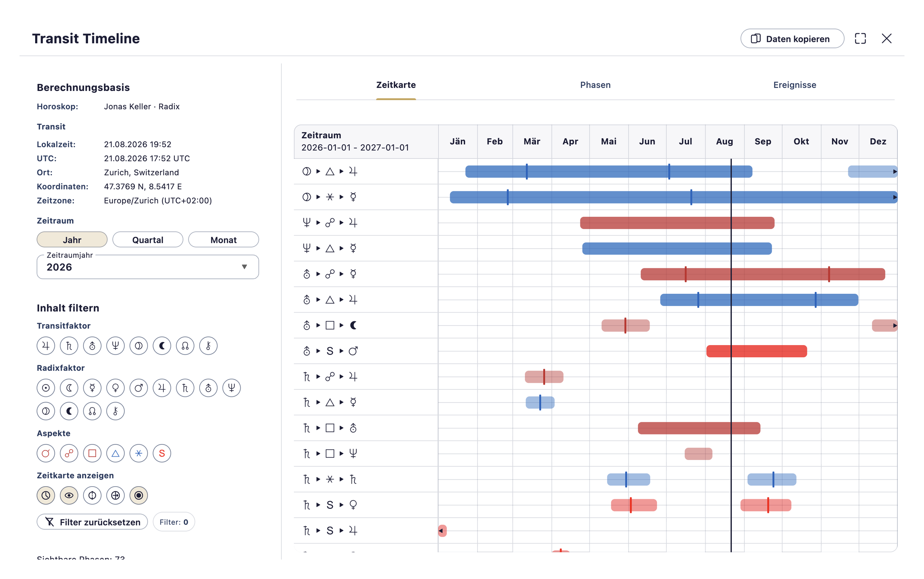Toggle Chiron in the Transitfaktor filter
Image resolution: width=924 pixels, height=579 pixels.
click(x=208, y=346)
